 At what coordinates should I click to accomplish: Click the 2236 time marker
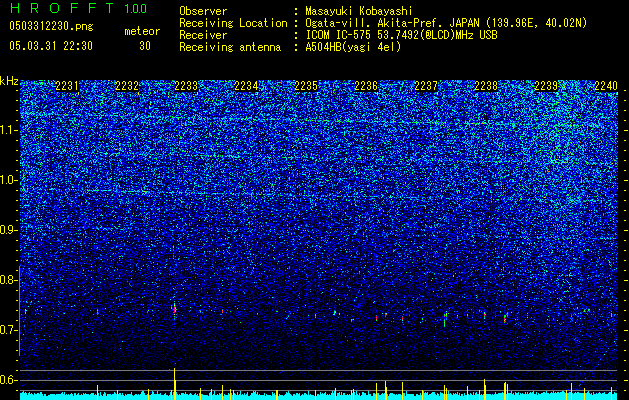click(366, 86)
